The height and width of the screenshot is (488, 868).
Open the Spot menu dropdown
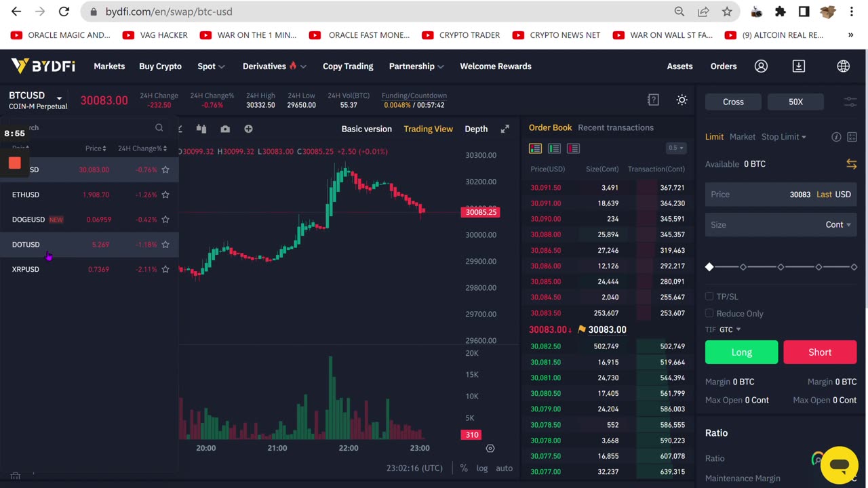(211, 66)
